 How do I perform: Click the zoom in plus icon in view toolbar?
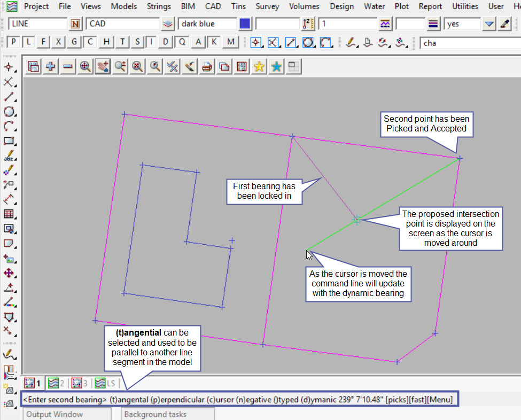51,66
